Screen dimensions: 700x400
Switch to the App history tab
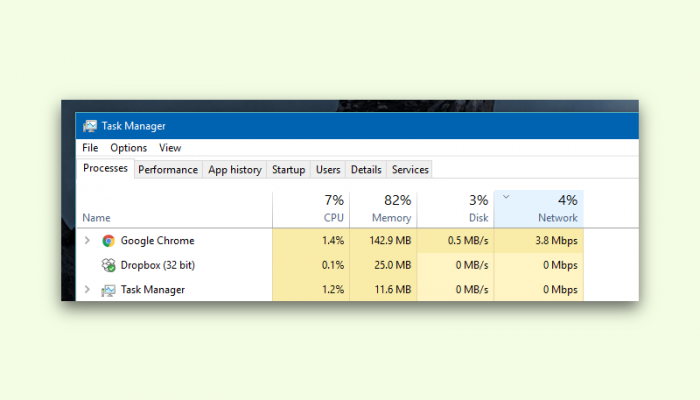point(235,170)
